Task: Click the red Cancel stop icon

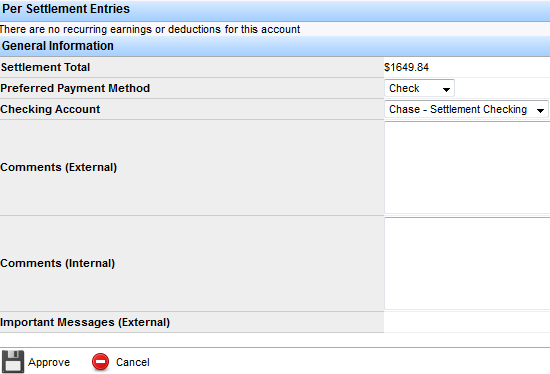Action: point(101,362)
